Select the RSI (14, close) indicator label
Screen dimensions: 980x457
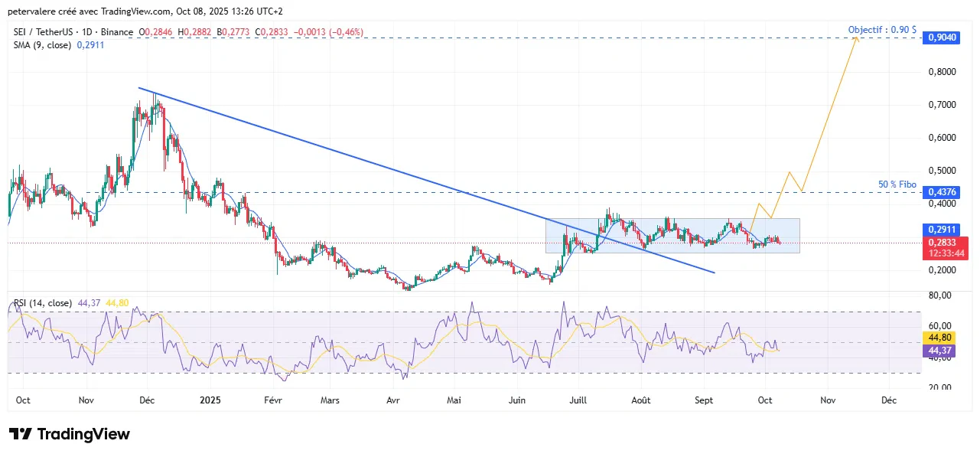pyautogui.click(x=42, y=303)
